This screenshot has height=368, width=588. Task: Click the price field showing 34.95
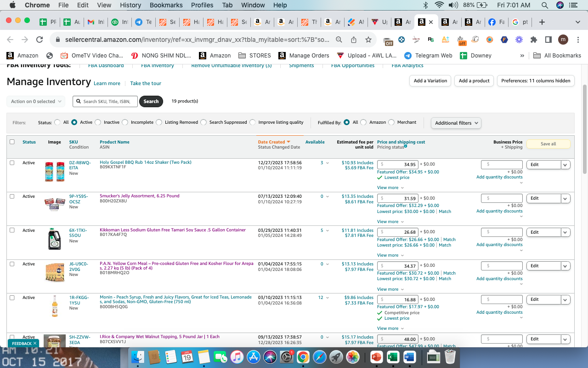coord(397,165)
